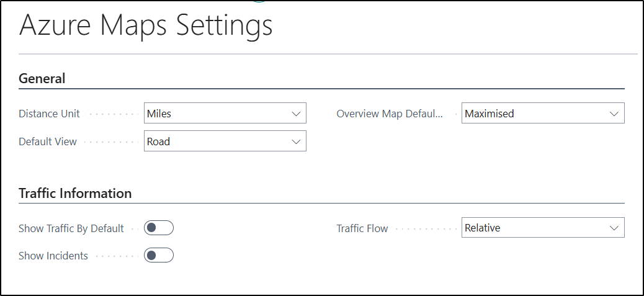
Task: Click the Azure Maps Settings page title
Action: (146, 25)
